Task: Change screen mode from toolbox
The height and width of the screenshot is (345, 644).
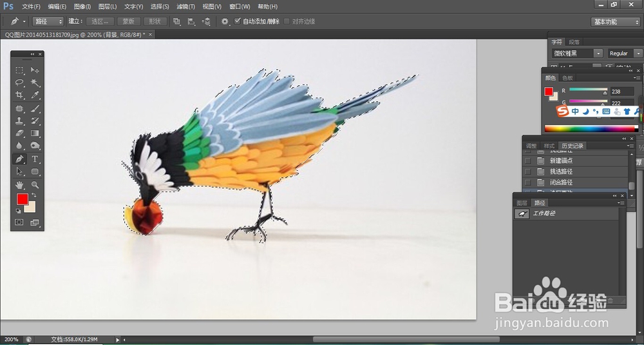Action: (x=35, y=222)
